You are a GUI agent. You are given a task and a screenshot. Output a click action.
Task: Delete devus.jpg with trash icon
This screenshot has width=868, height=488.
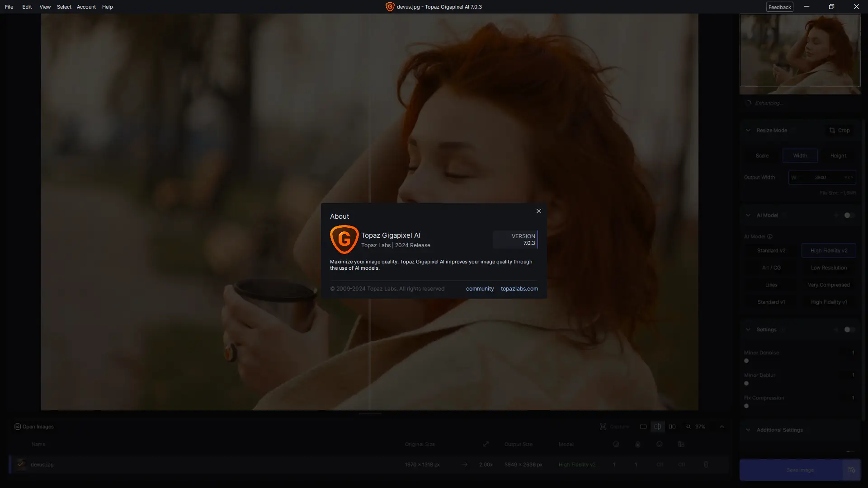[706, 465]
